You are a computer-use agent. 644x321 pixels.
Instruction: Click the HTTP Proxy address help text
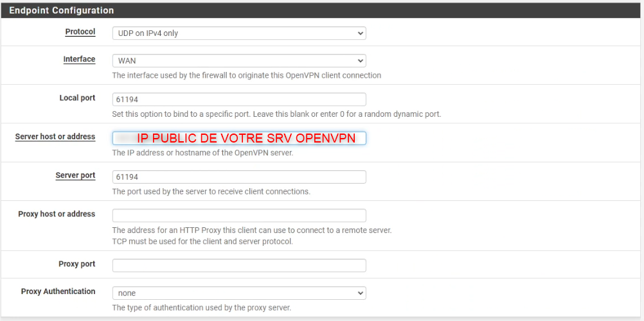click(251, 230)
